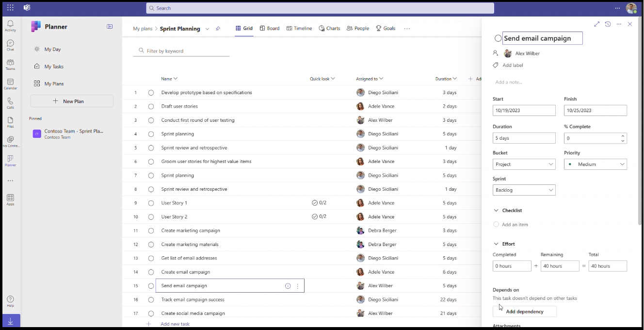Open the Teams app launcher grid
This screenshot has height=330, width=644.
pos(10,8)
